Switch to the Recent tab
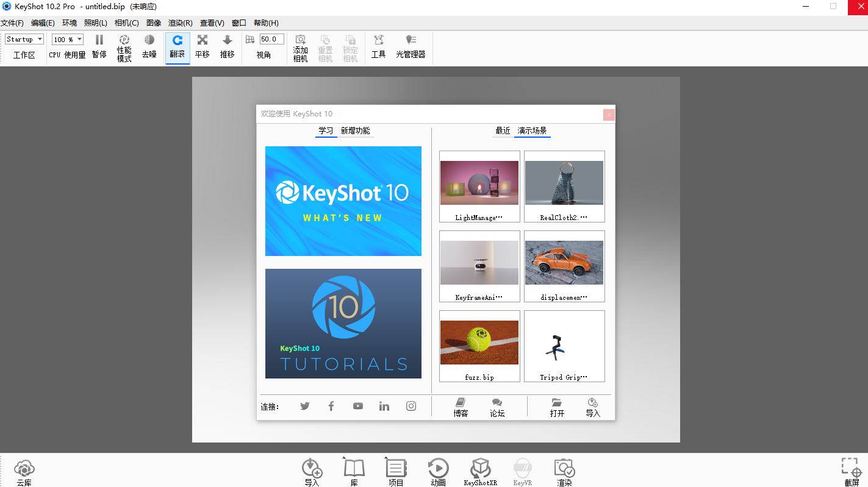This screenshot has height=487, width=868. [503, 131]
